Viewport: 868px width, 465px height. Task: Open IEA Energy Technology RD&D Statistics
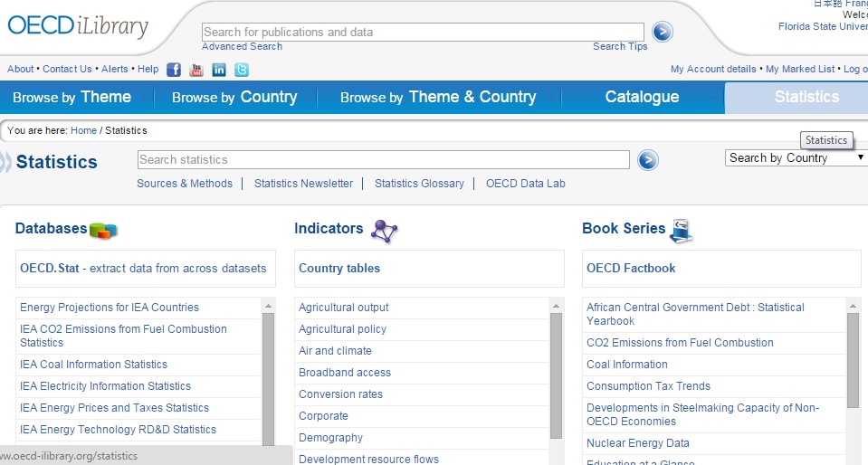pos(118,430)
